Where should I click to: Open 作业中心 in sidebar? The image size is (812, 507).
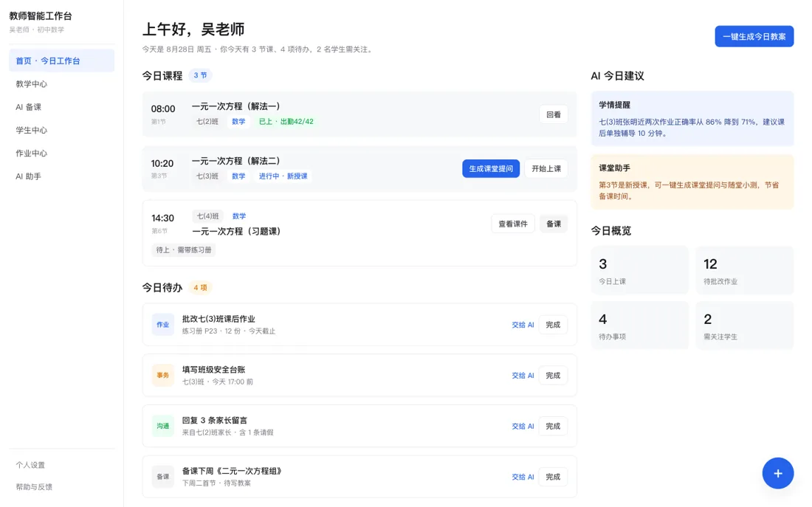point(61,154)
